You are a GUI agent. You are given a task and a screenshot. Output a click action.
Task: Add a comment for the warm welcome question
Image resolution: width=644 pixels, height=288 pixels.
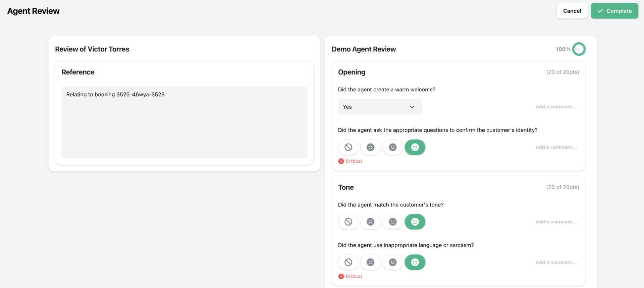[556, 107]
